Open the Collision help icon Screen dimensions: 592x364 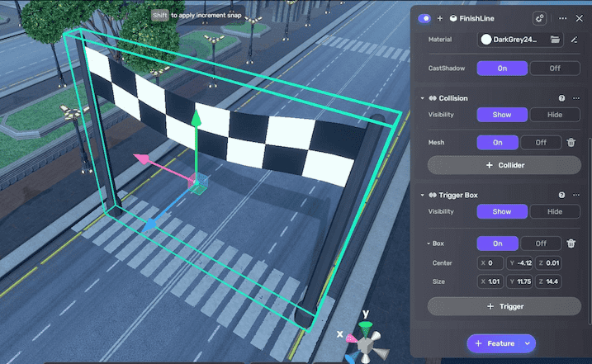[x=561, y=98]
